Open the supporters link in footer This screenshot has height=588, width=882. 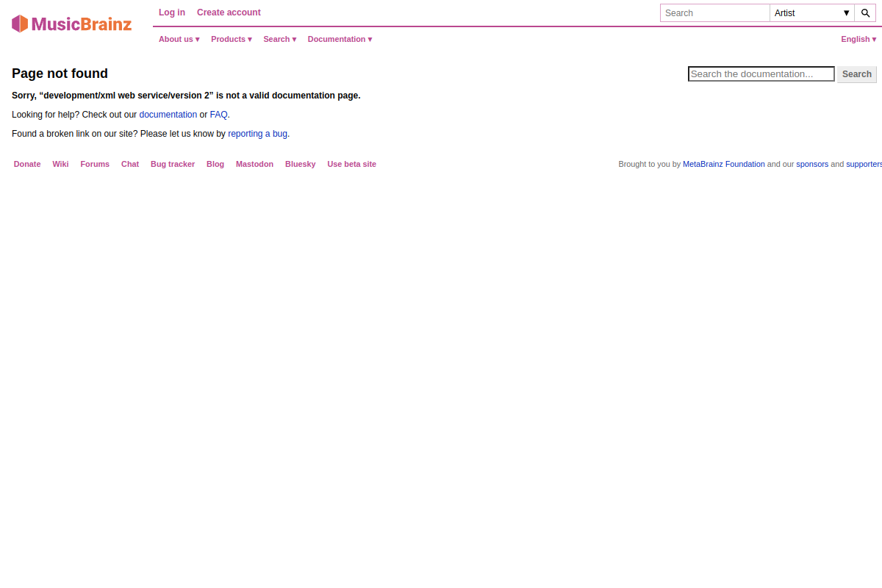click(x=864, y=164)
